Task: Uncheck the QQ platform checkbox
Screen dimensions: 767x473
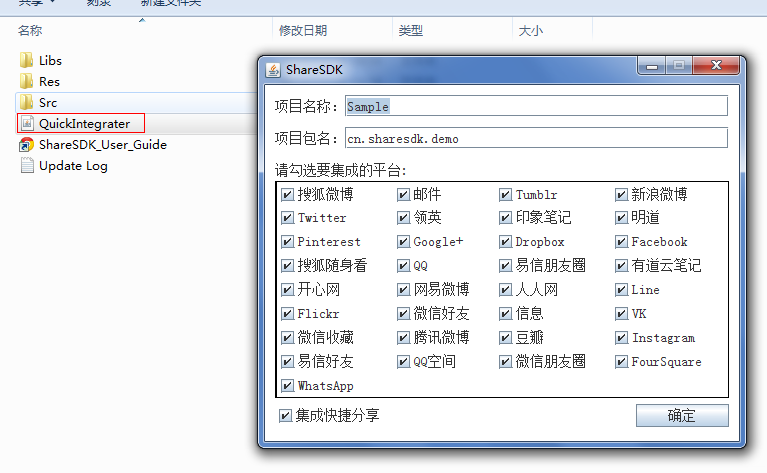Action: click(x=403, y=266)
